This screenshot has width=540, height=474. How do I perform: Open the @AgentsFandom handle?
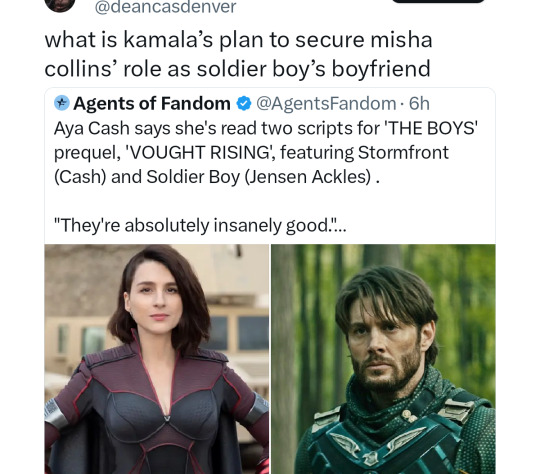[326, 103]
